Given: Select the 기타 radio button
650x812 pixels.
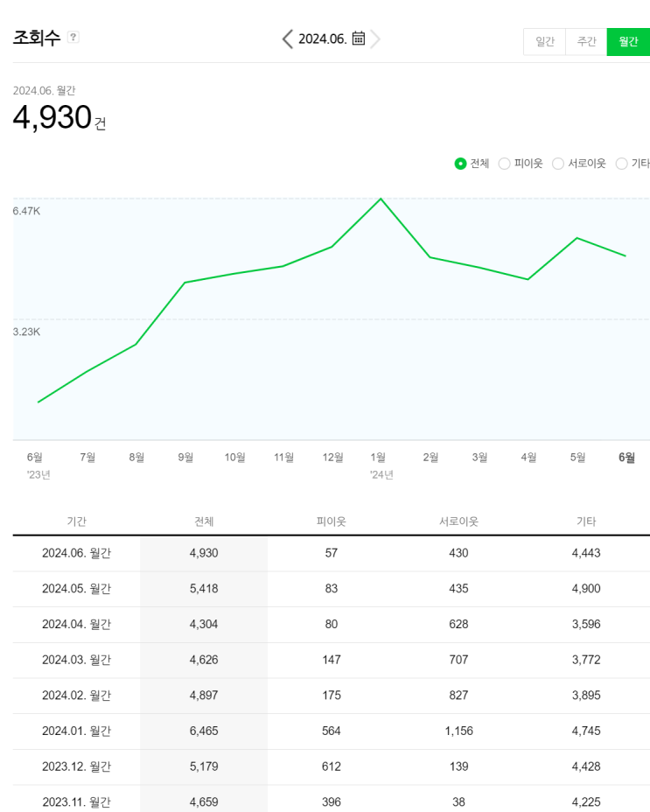Looking at the screenshot, I should pyautogui.click(x=622, y=164).
